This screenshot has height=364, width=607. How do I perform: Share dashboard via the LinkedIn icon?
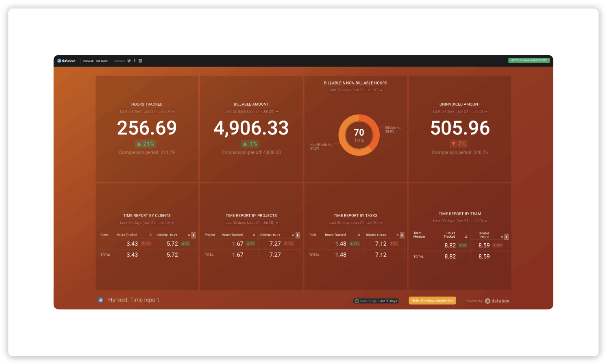(140, 61)
